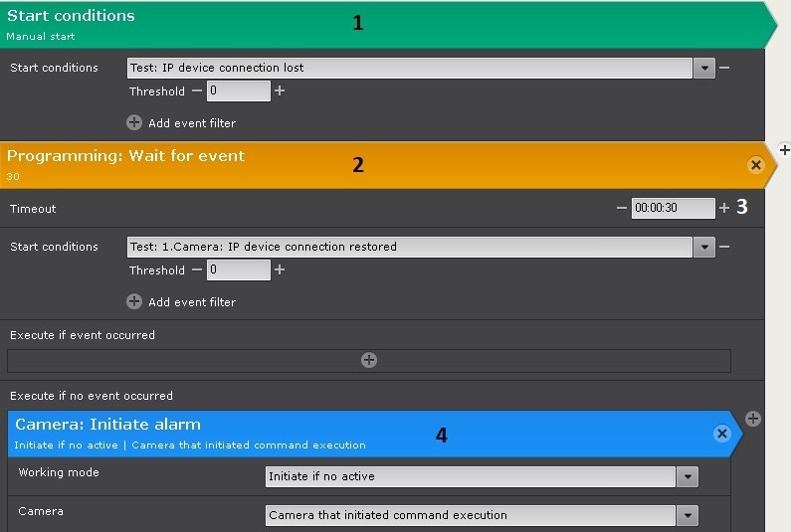791x532 pixels.
Task: Add event filter under first start condition
Action: pos(134,123)
